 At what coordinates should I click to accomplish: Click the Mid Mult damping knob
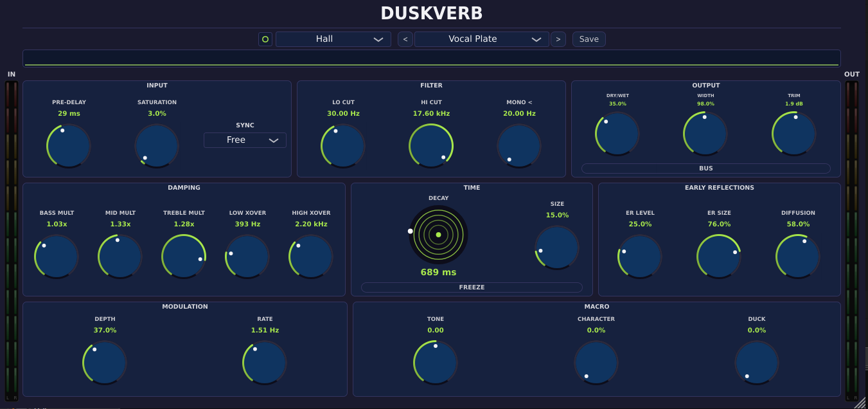click(120, 256)
